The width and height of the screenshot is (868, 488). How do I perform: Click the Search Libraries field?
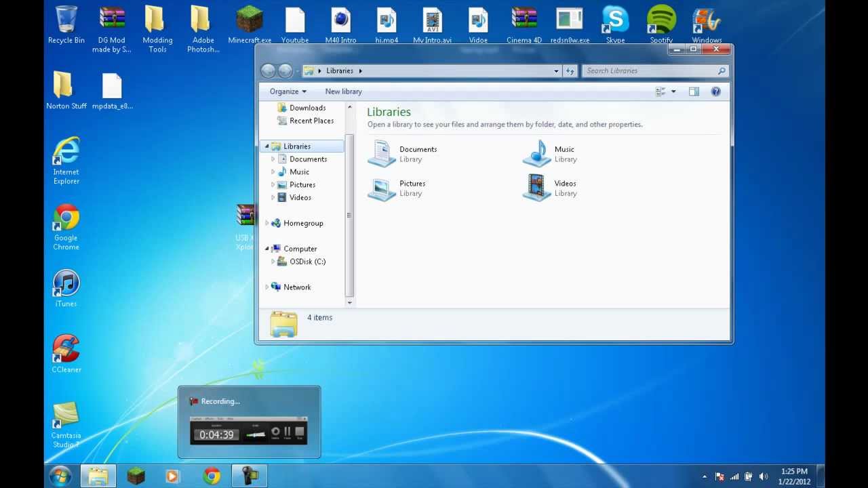tap(655, 70)
